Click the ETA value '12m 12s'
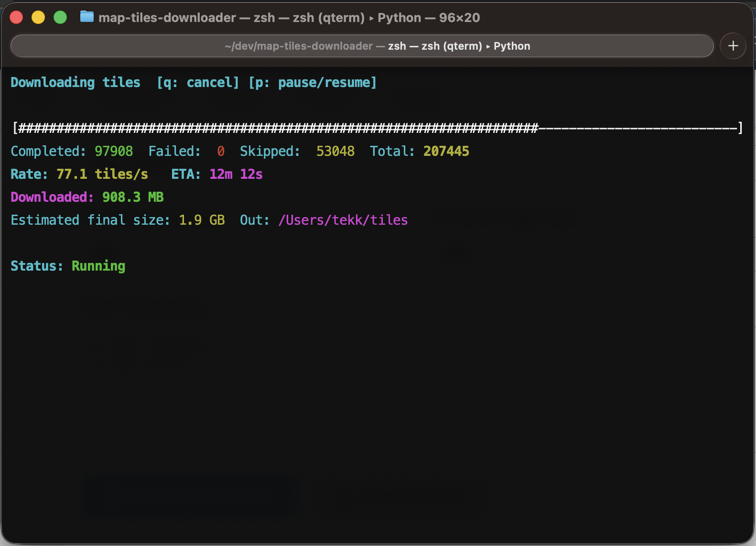Image resolution: width=756 pixels, height=546 pixels. [236, 174]
